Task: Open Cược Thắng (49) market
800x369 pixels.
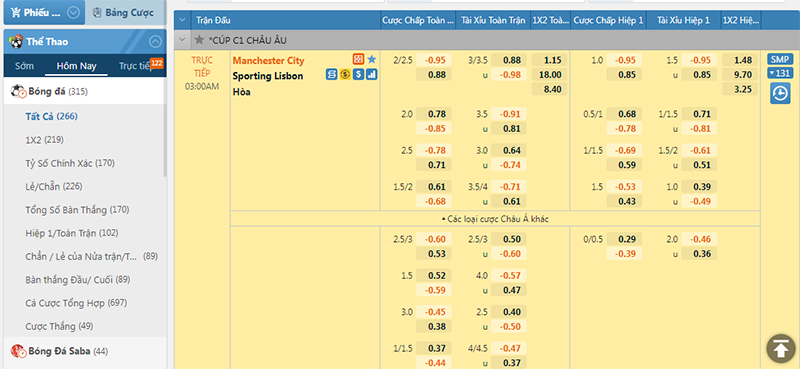Action: pyautogui.click(x=59, y=326)
